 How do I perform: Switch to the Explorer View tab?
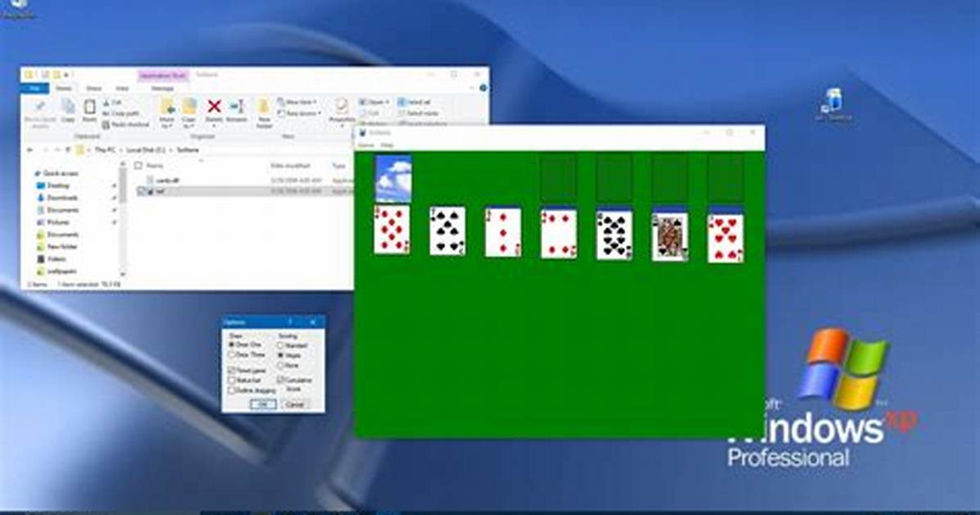point(123,89)
